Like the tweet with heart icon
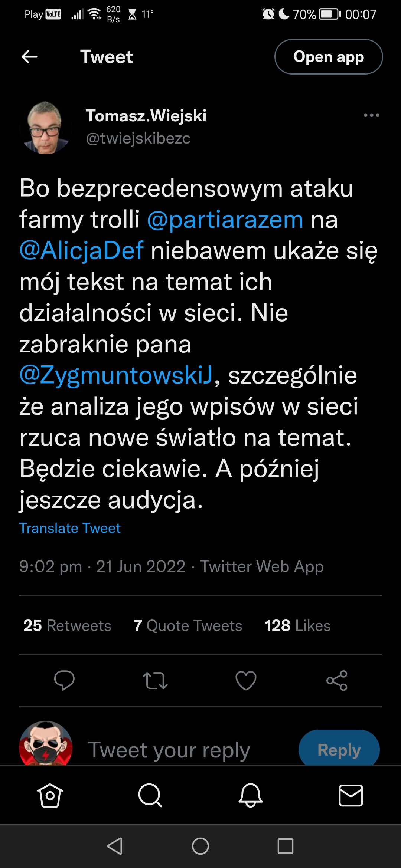This screenshot has width=401, height=868. 246,680
